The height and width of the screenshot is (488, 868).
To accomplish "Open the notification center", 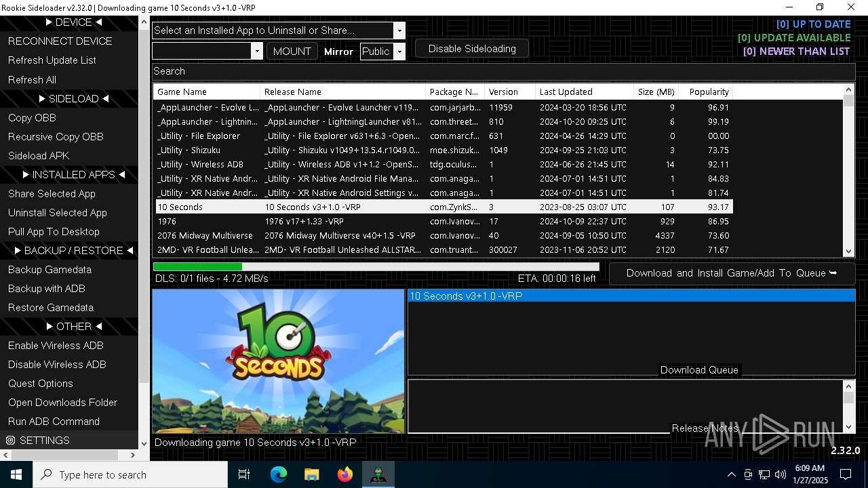I will pos(846,474).
